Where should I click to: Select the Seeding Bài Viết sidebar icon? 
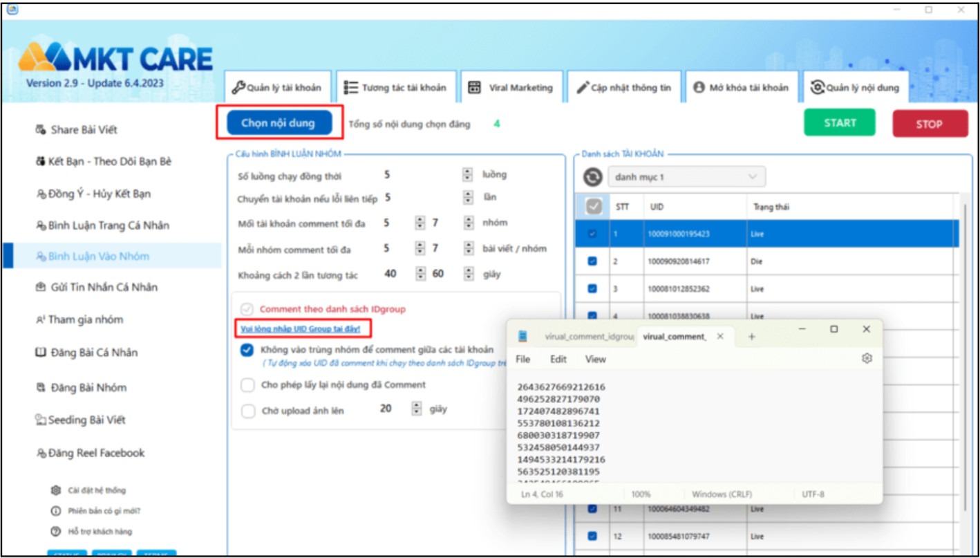click(x=41, y=420)
